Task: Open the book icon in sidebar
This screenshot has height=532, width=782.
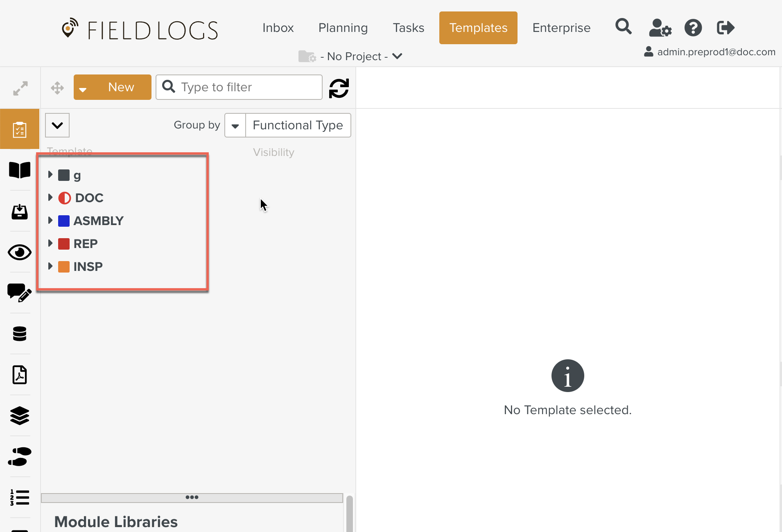Action: 20,170
